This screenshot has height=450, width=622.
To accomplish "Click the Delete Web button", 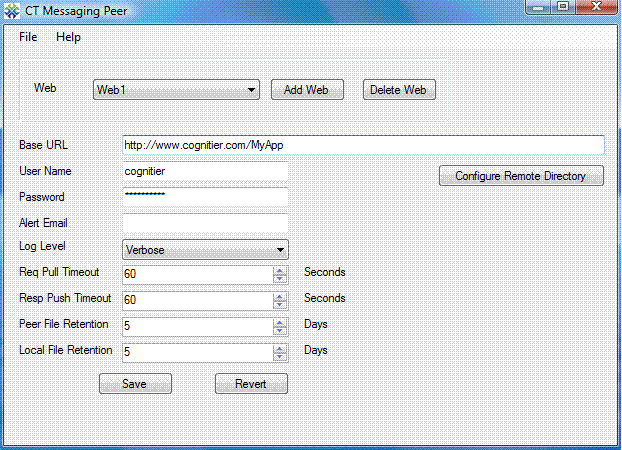I will [399, 90].
